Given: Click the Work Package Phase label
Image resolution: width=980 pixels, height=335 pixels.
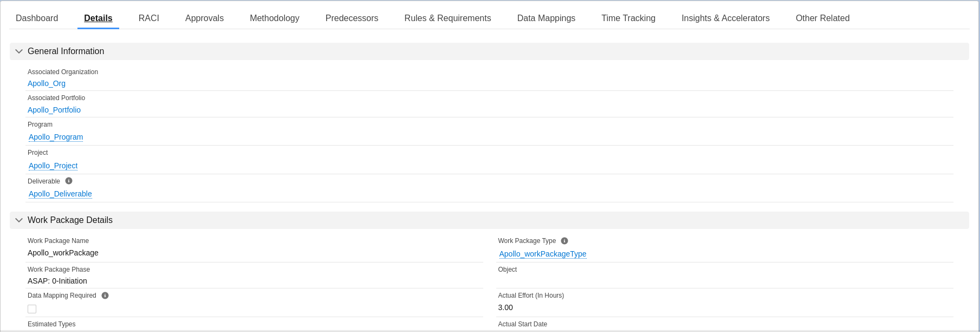Looking at the screenshot, I should [59, 270].
